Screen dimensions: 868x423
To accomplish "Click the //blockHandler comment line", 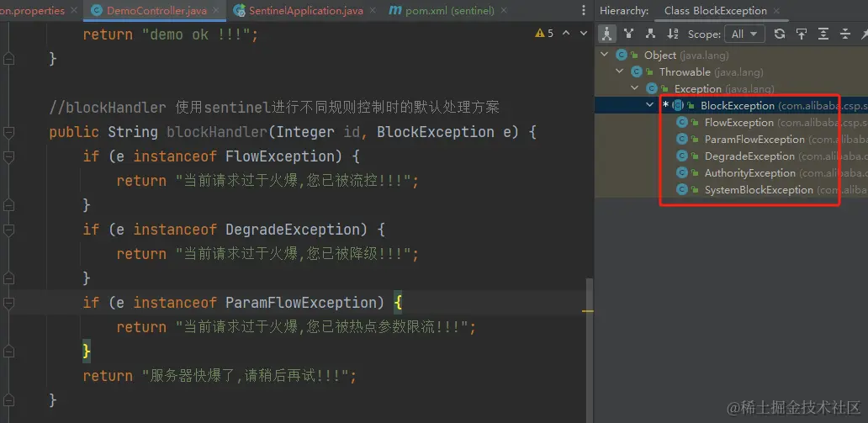I will (x=274, y=108).
